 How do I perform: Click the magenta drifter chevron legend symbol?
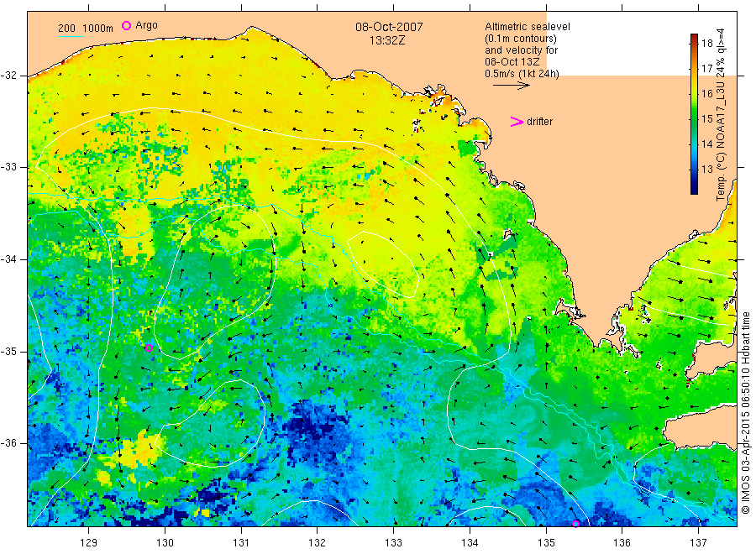[x=517, y=122]
